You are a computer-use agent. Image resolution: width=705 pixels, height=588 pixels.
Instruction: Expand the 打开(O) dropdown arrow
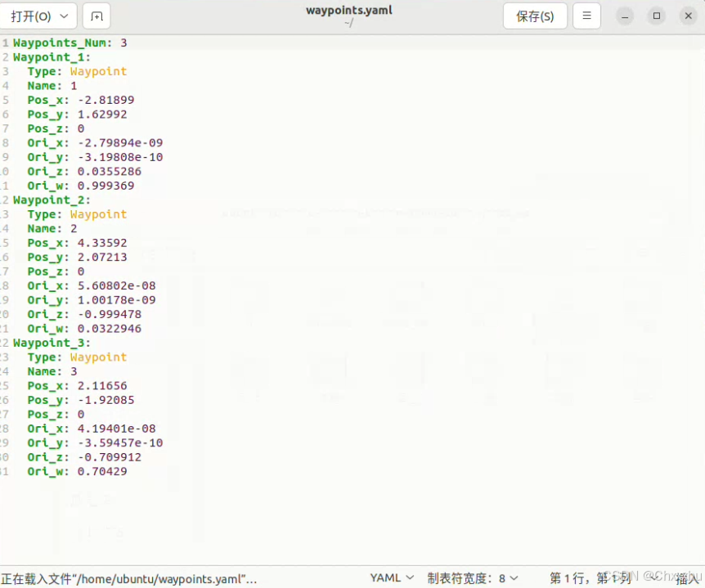63,16
